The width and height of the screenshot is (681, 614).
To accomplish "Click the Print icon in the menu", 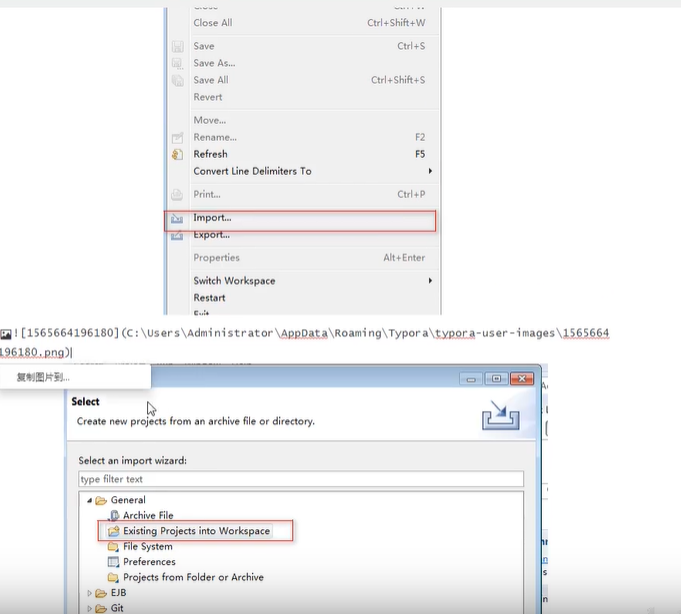I will 177,195.
